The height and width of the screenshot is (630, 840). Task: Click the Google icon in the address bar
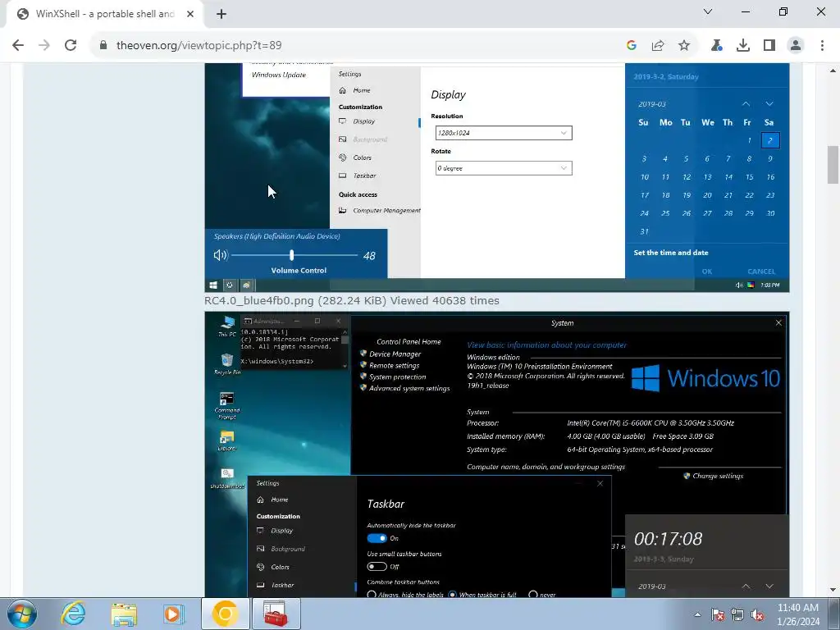[632, 46]
